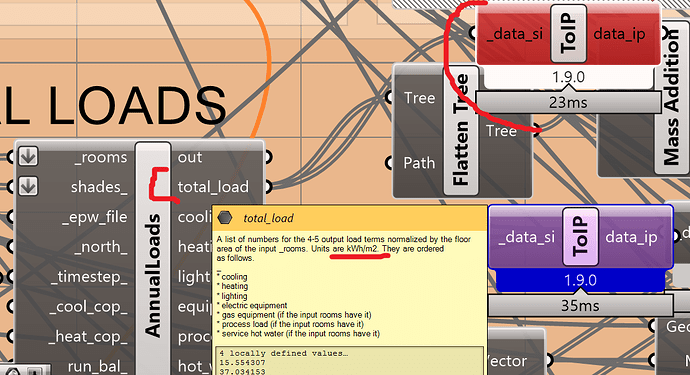Select the purple ToIP component icon
The image size is (690, 375).
click(580, 237)
